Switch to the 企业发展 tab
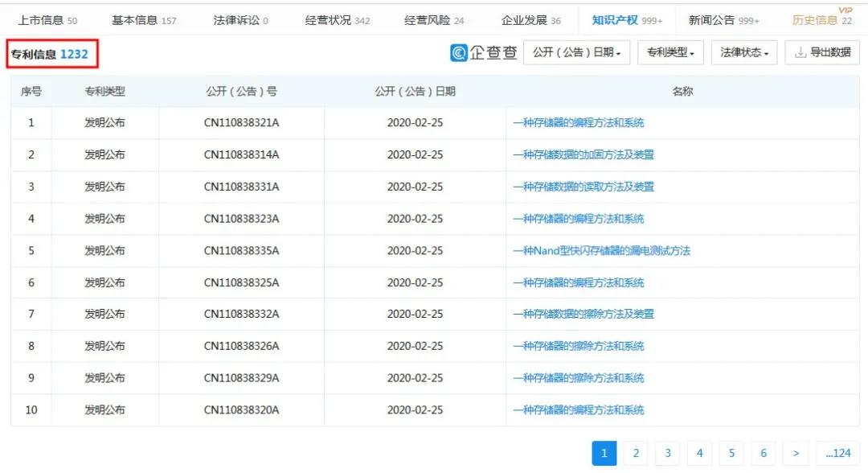 [522, 18]
